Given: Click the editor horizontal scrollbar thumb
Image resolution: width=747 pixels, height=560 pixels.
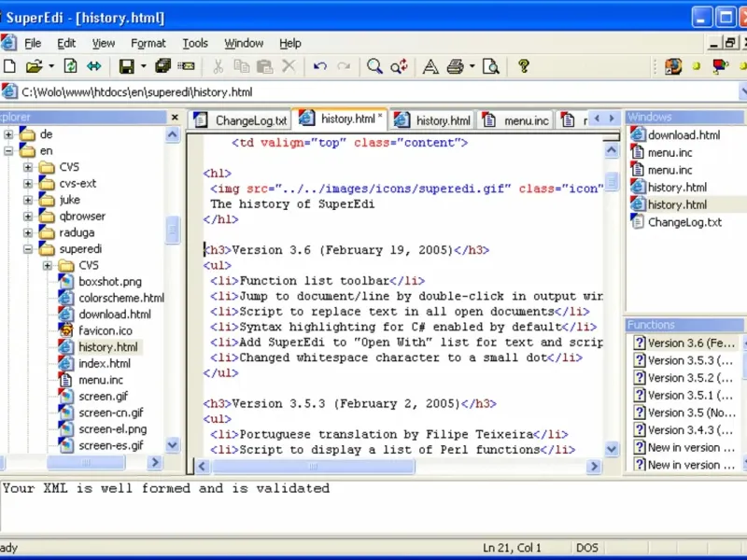Looking at the screenshot, I should pos(313,466).
